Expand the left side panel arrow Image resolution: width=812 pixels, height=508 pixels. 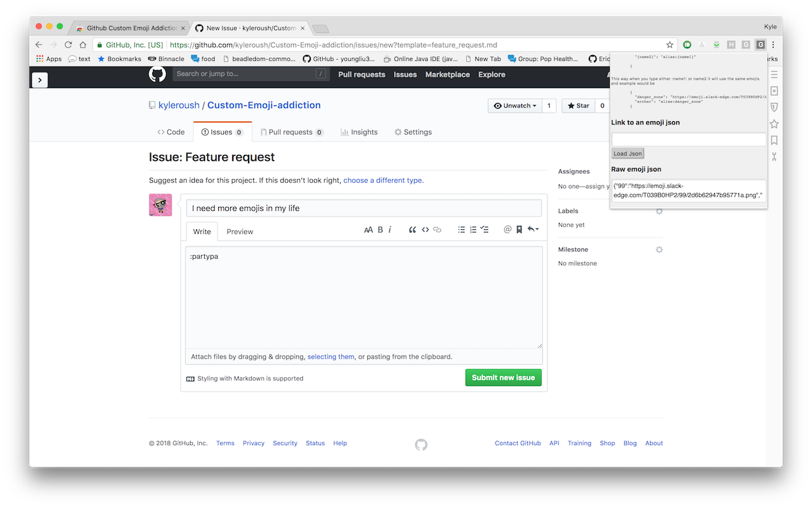[x=39, y=79]
